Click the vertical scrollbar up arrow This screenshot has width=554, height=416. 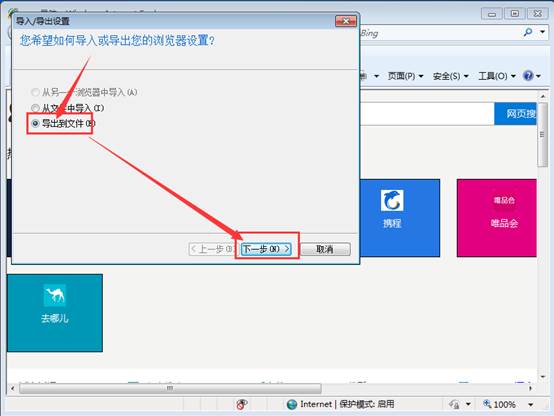click(543, 96)
